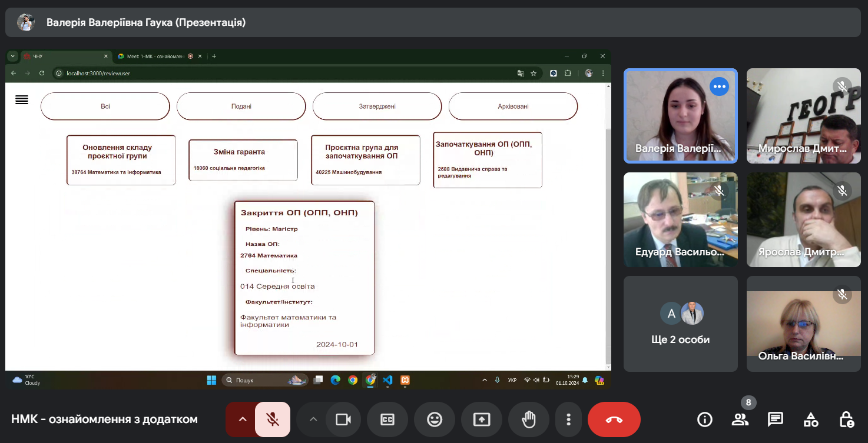Open the in-call chat panel
The image size is (868, 443).
[776, 419]
